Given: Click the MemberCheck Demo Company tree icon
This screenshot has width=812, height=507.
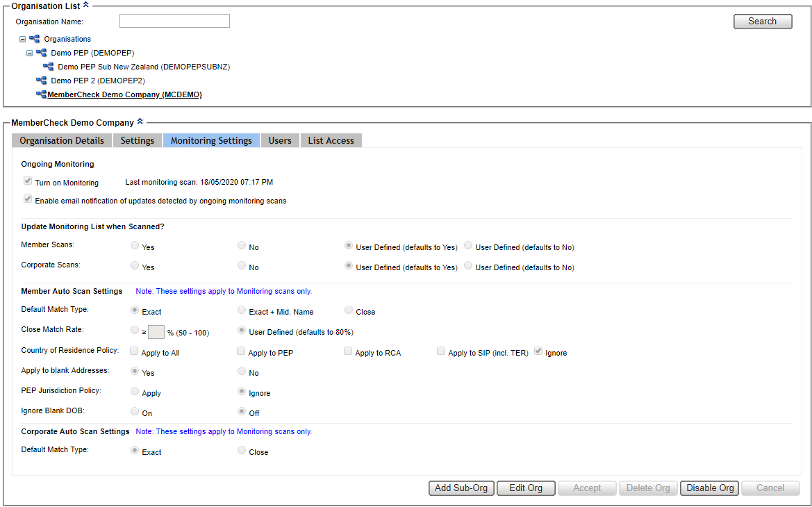Looking at the screenshot, I should click(x=42, y=94).
